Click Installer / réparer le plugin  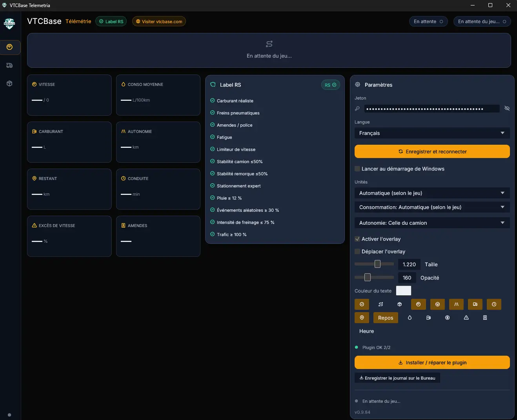pyautogui.click(x=432, y=362)
